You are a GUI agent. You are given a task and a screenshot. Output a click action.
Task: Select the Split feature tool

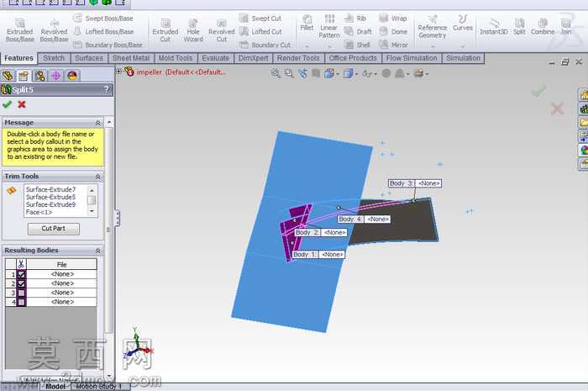pyautogui.click(x=519, y=26)
